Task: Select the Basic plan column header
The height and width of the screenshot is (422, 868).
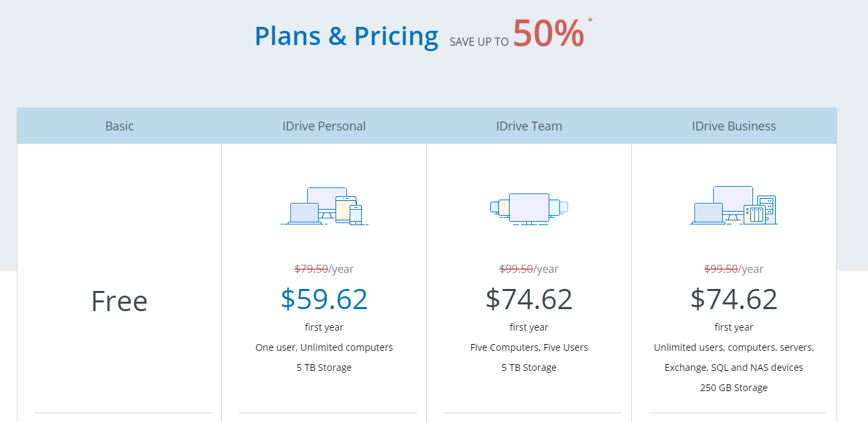Action: point(120,126)
